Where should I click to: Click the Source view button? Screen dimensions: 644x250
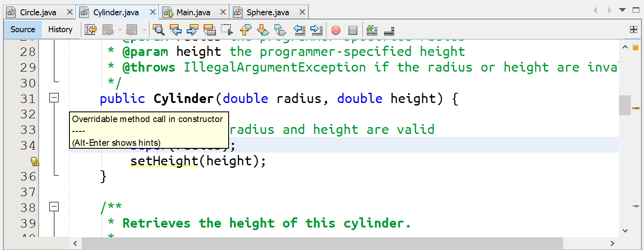coord(22,30)
